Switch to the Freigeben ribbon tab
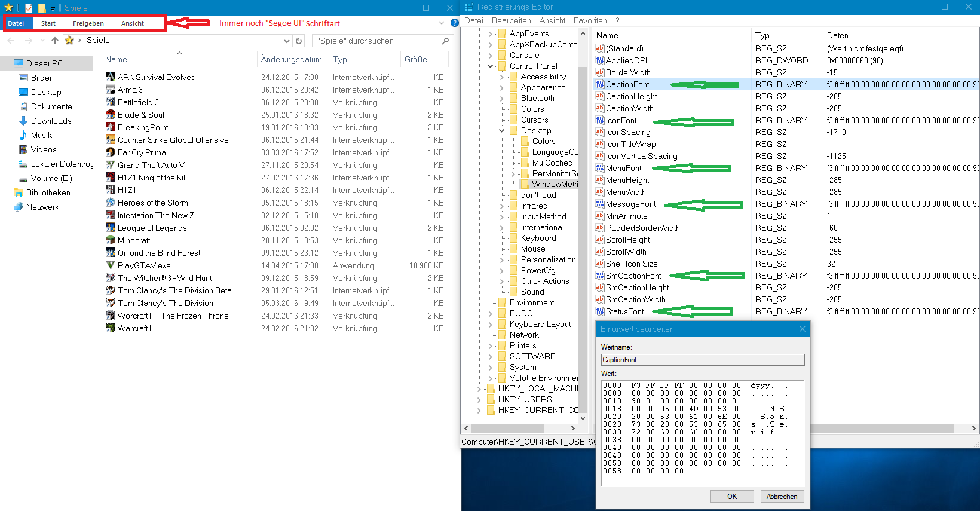The image size is (980, 511). (x=88, y=23)
